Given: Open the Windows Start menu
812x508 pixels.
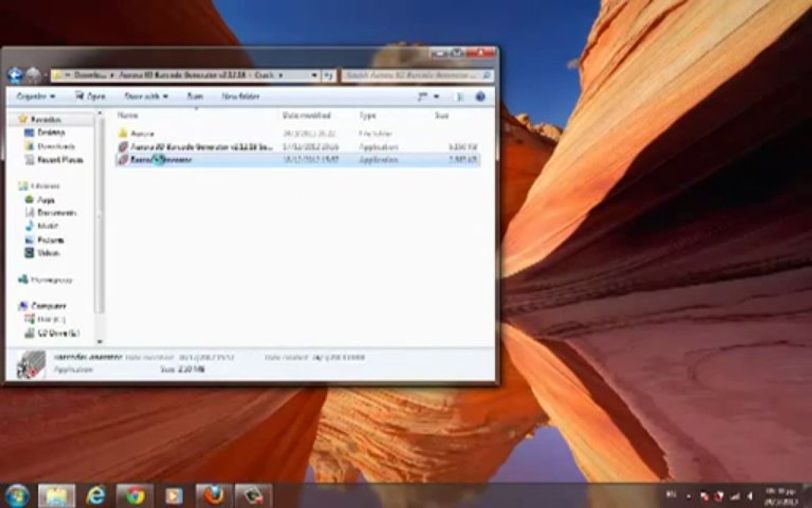Looking at the screenshot, I should [17, 495].
